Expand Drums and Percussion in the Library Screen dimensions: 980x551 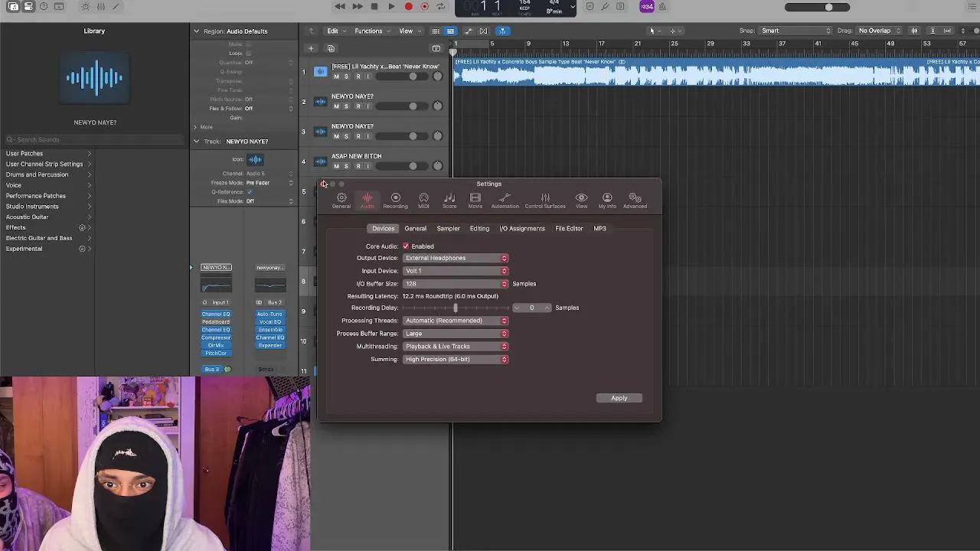(x=47, y=174)
